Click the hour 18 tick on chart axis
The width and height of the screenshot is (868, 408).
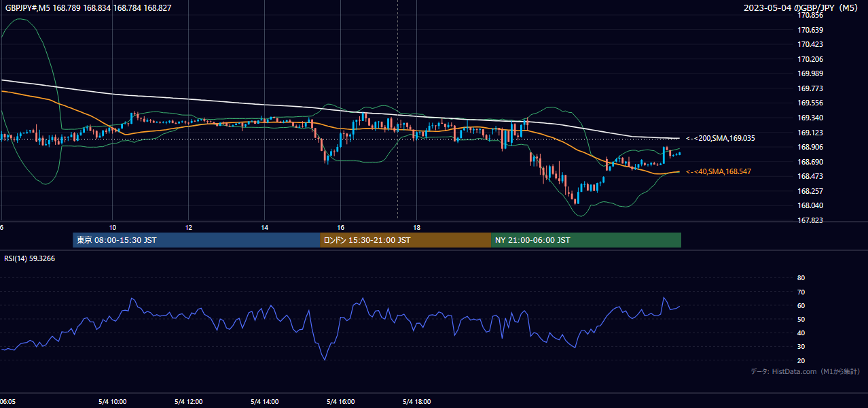(x=416, y=227)
